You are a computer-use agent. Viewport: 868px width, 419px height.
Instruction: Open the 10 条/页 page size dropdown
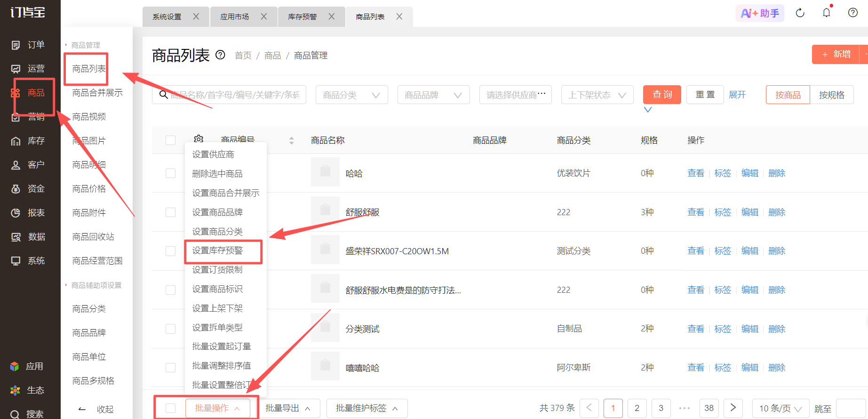pyautogui.click(x=781, y=408)
